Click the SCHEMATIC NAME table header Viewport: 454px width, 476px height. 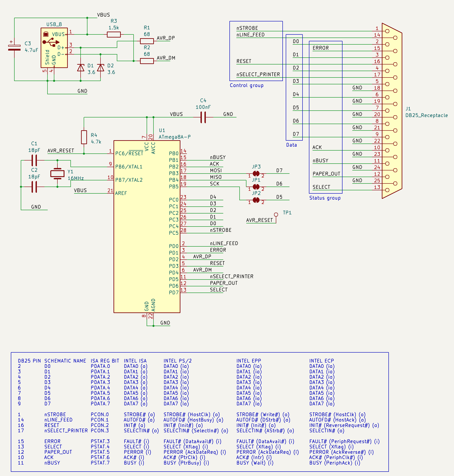[65, 361]
